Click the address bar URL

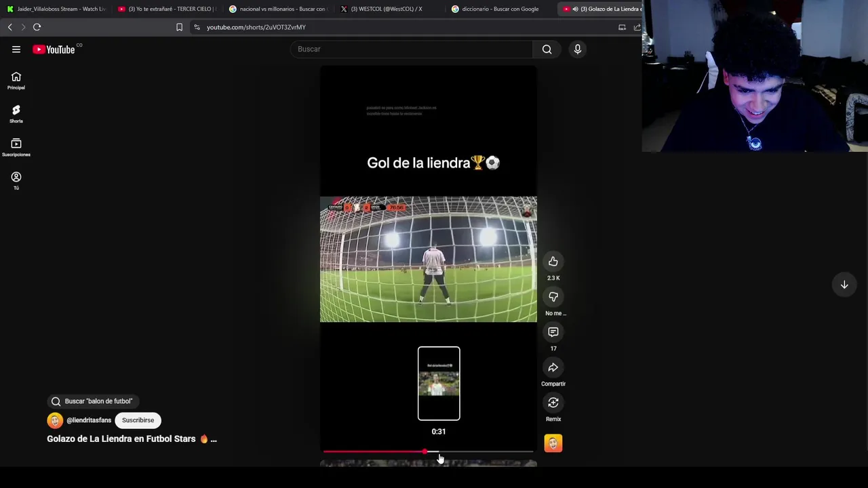256,27
